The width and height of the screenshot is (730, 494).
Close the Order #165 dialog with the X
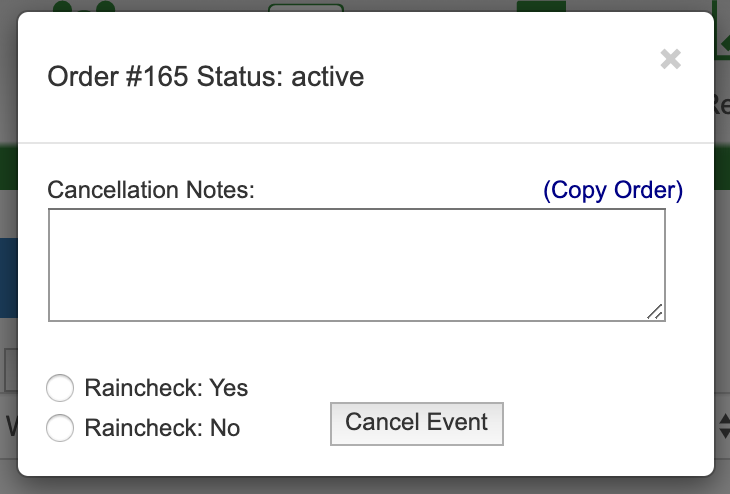point(670,59)
